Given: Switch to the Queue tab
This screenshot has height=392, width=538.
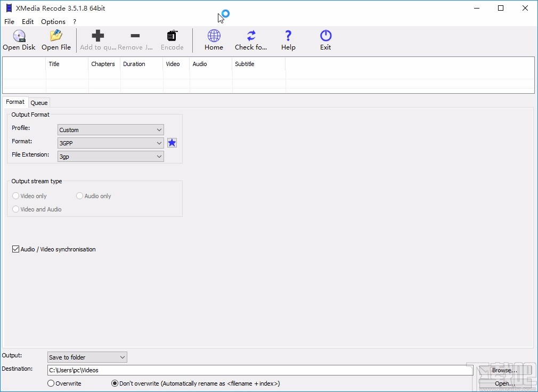Looking at the screenshot, I should 39,103.
